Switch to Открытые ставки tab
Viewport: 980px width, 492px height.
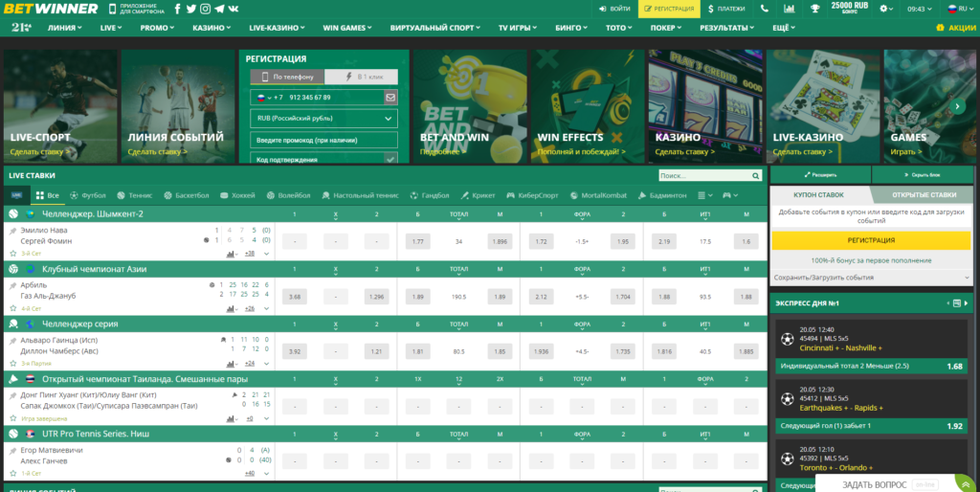pyautogui.click(x=922, y=195)
